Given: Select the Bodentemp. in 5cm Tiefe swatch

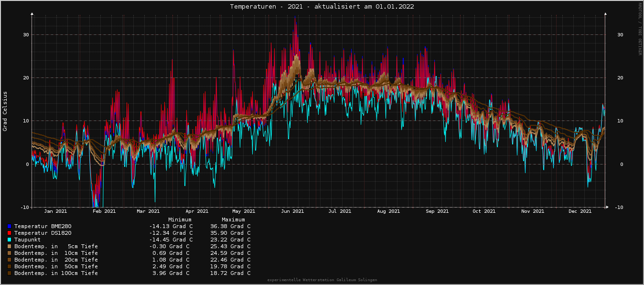Looking at the screenshot, I should pyautogui.click(x=10, y=246).
